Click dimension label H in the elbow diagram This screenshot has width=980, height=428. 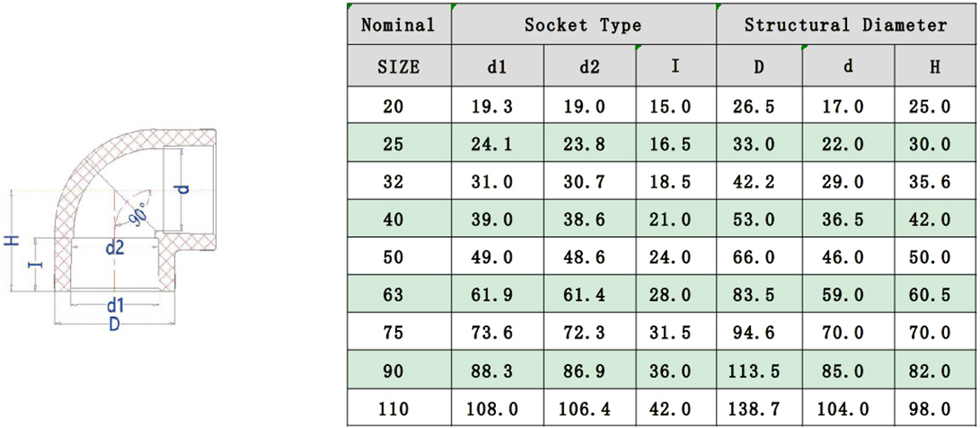[11, 241]
